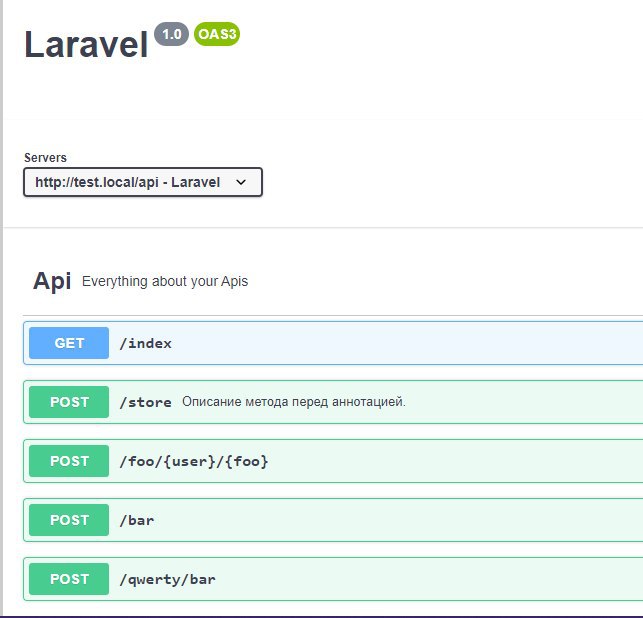Click 'Описание метода перед аннотацией.' summary

[x=294, y=402]
